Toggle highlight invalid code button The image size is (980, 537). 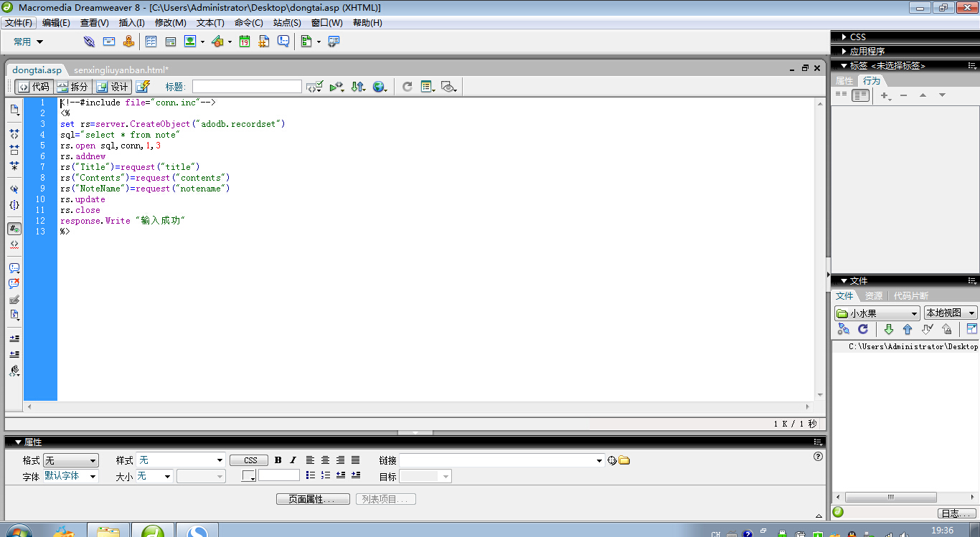click(x=14, y=244)
